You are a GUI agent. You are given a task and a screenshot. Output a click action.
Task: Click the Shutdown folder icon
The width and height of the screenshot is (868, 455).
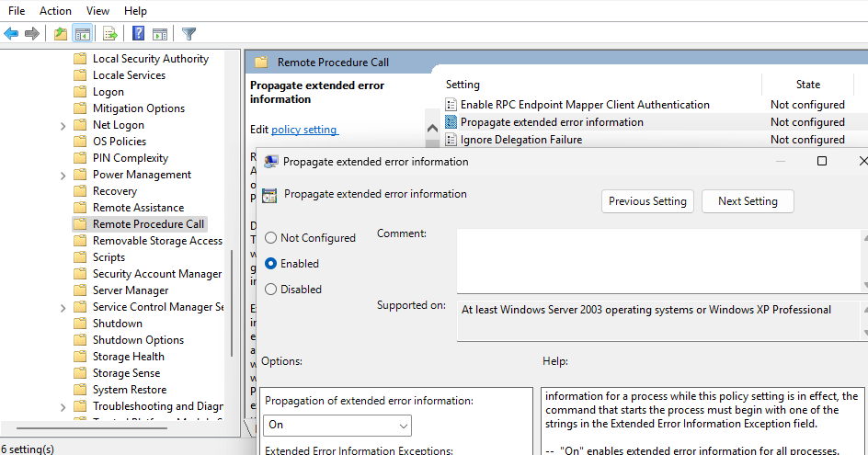(80, 324)
